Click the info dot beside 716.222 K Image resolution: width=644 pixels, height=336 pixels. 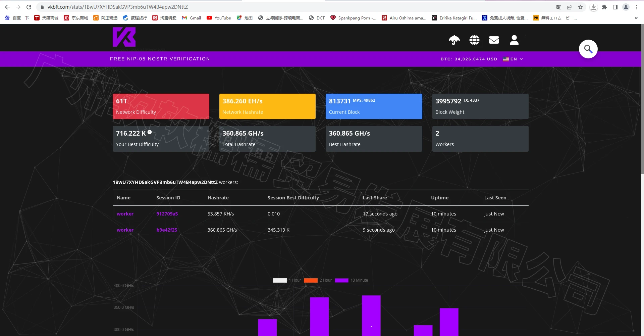click(x=150, y=132)
